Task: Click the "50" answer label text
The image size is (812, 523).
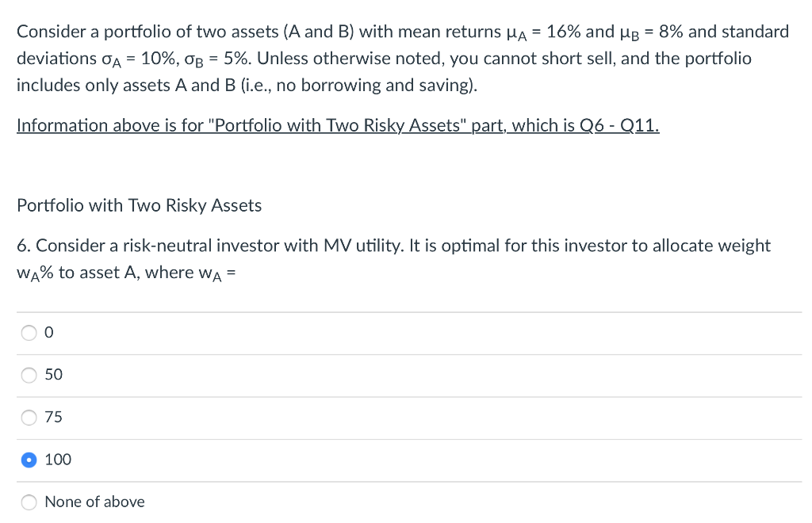Action: [53, 375]
